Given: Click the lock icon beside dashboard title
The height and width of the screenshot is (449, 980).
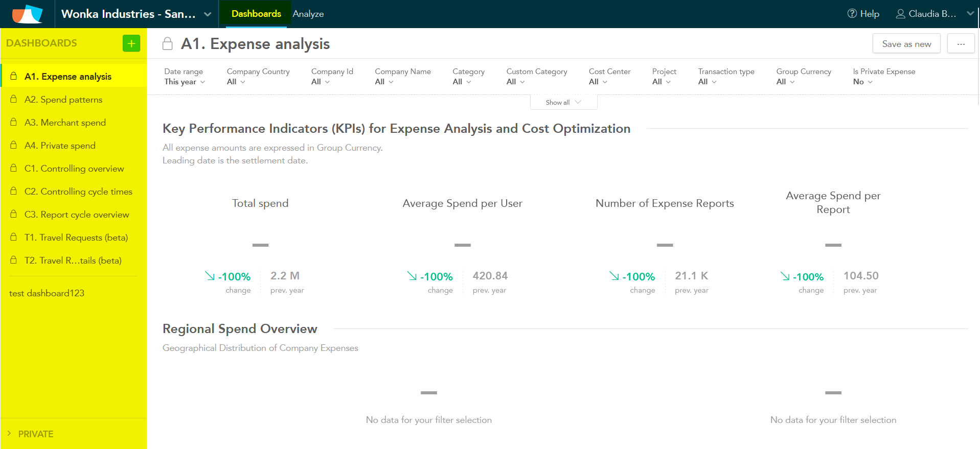Looking at the screenshot, I should pos(168,44).
